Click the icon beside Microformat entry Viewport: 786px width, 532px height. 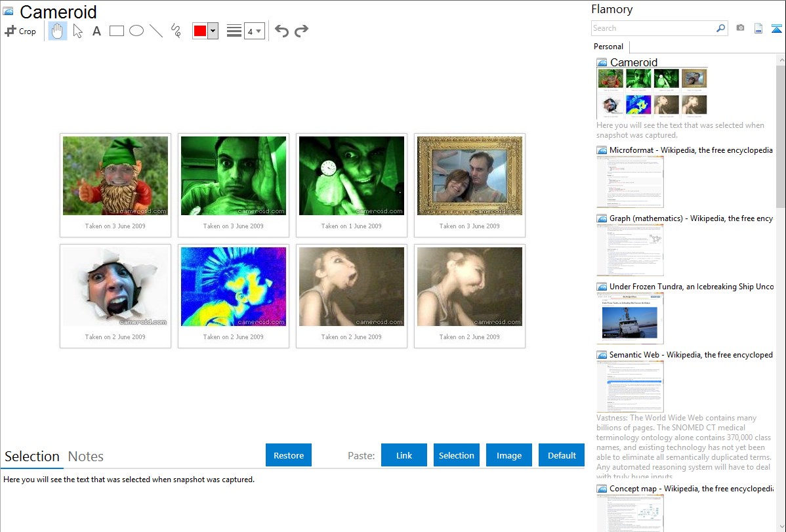click(x=602, y=150)
